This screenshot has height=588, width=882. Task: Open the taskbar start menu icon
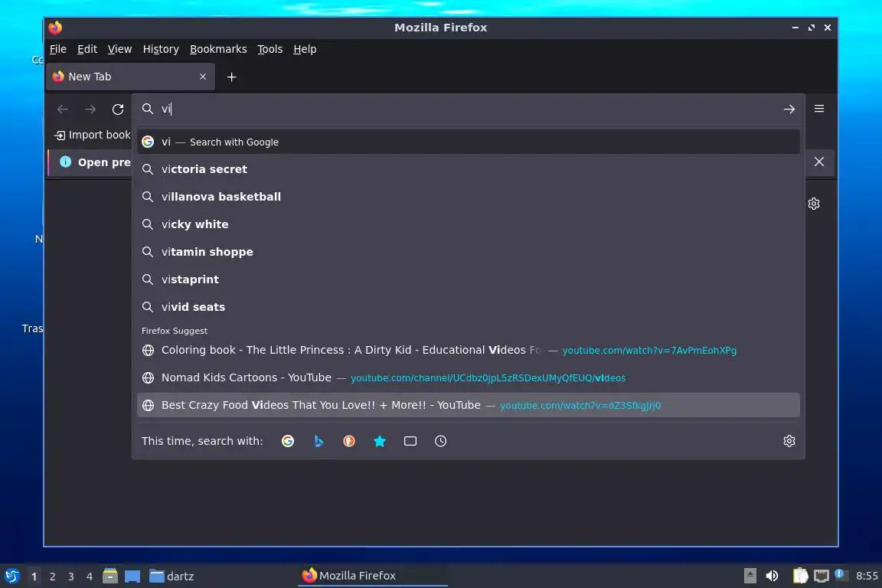coord(11,577)
